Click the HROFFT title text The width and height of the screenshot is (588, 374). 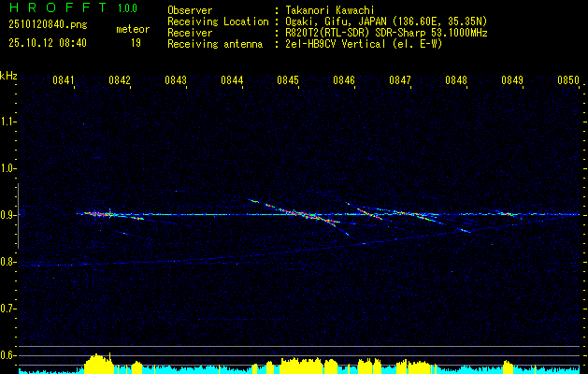57,7
